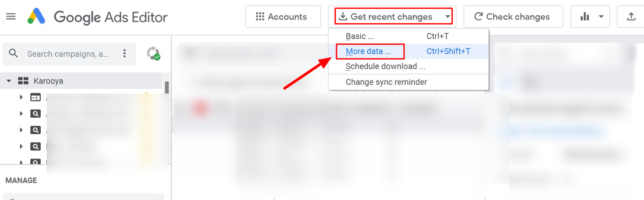Screen dimensions: 644x200
Task: Expand the first campaign in tree
Action: tap(21, 97)
